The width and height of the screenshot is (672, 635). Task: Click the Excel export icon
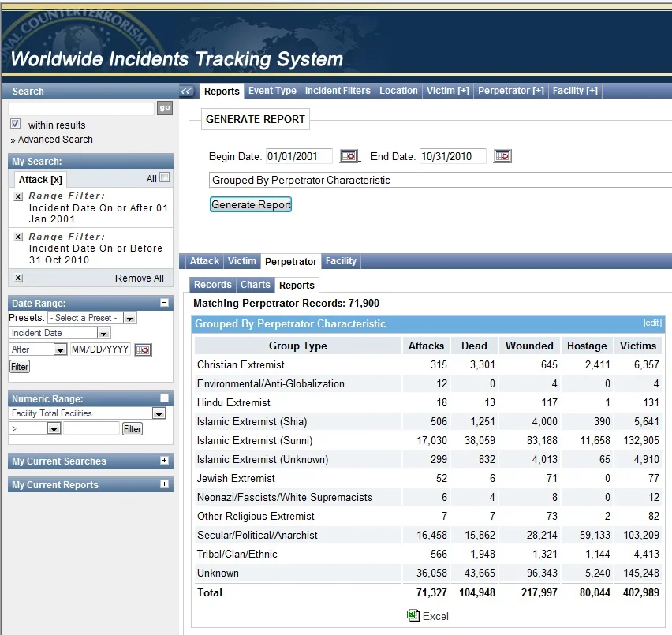click(x=413, y=615)
